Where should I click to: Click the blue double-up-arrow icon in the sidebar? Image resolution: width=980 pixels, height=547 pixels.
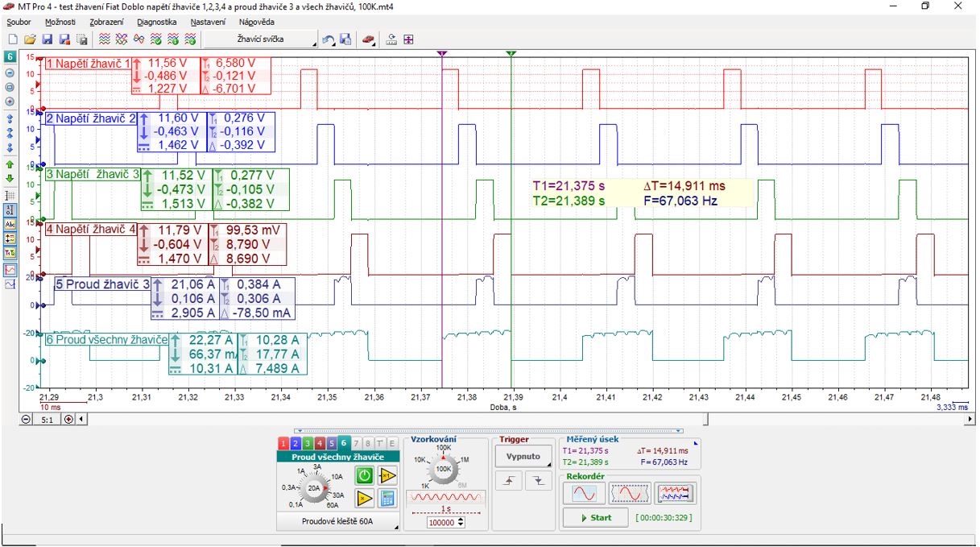click(10, 118)
